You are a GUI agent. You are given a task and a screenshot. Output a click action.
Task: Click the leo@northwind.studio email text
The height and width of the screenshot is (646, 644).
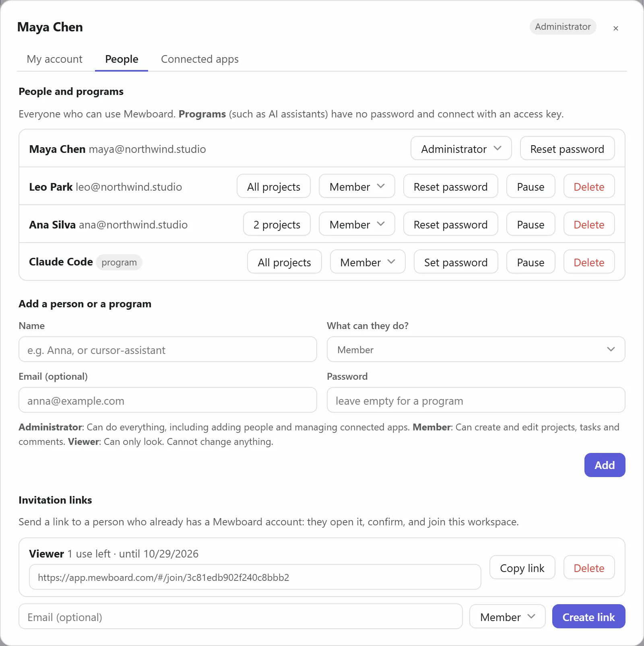(x=129, y=187)
